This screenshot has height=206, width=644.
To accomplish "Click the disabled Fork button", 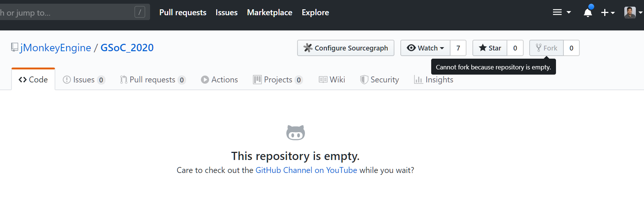I will [x=546, y=48].
